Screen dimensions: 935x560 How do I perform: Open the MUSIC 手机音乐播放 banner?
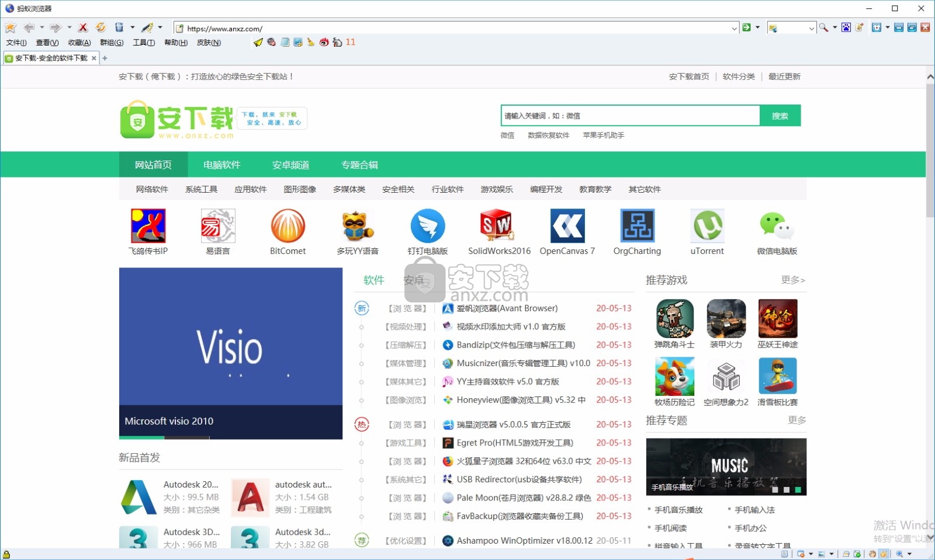[726, 467]
